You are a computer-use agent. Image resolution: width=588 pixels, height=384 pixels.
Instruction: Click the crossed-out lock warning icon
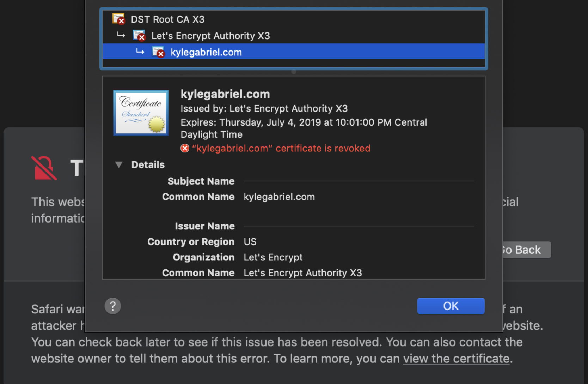pos(44,168)
